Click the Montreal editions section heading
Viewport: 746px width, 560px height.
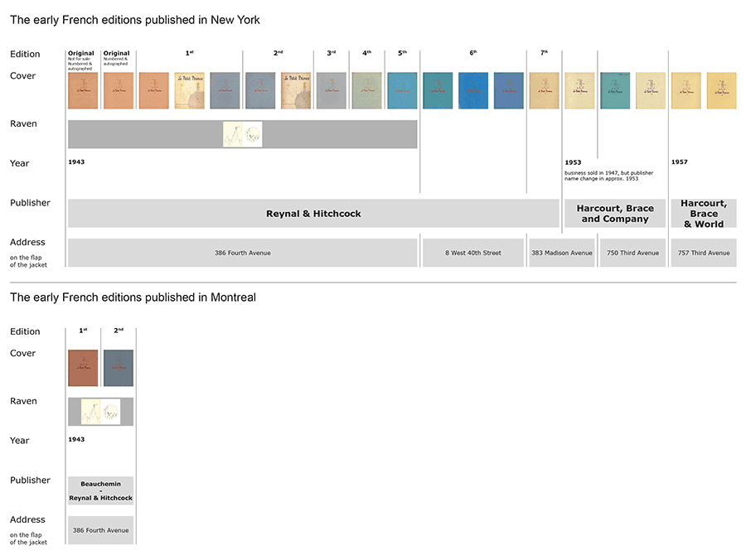[133, 297]
